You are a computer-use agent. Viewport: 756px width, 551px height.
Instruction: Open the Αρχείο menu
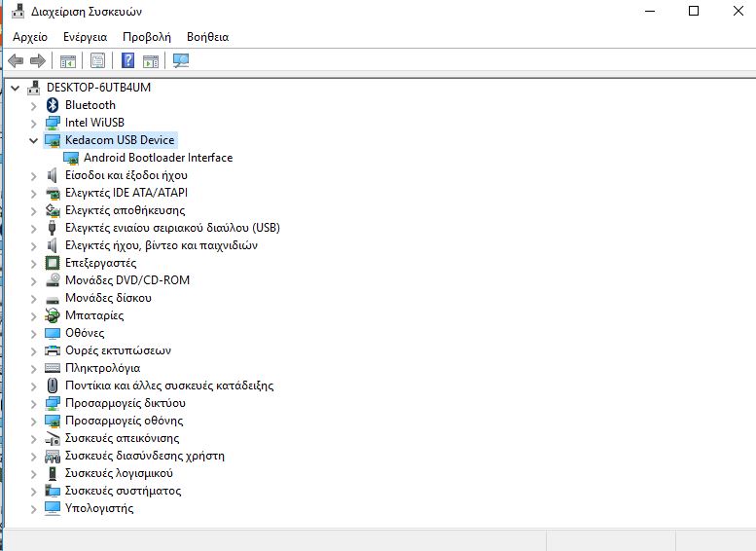(30, 37)
